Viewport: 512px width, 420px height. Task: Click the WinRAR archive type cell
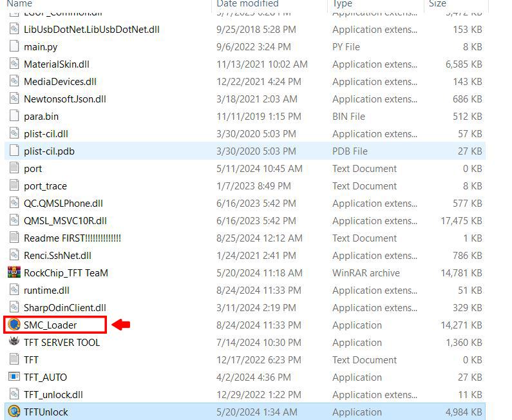[366, 273]
